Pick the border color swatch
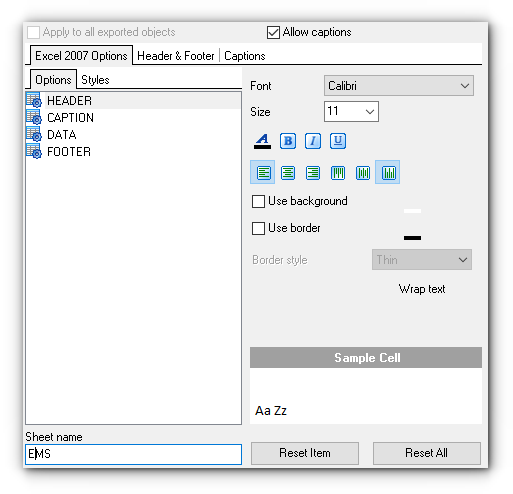Viewport: 513px width, 494px height. pos(412,238)
